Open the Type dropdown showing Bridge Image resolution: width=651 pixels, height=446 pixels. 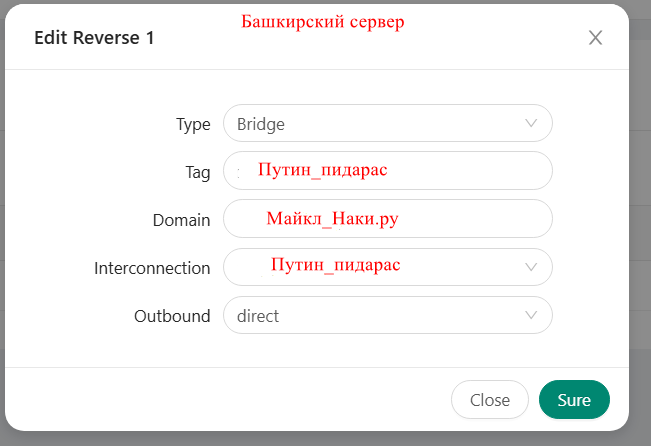pyautogui.click(x=388, y=123)
